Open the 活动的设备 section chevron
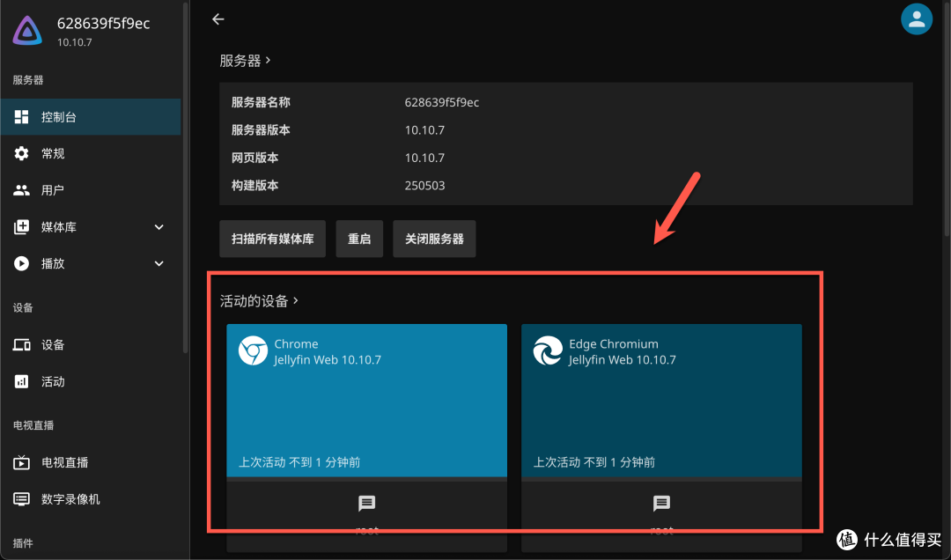 tap(295, 300)
